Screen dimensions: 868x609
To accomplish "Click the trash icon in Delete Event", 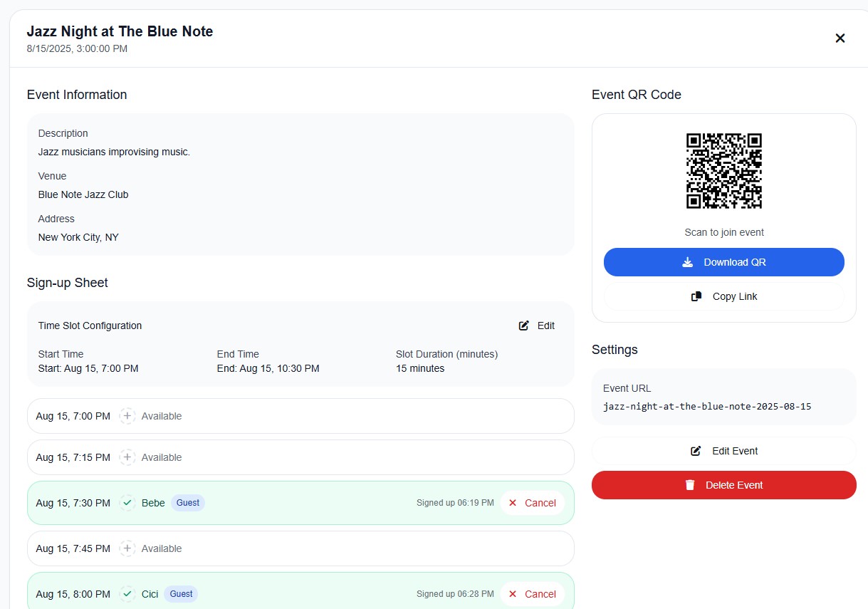I will 689,485.
